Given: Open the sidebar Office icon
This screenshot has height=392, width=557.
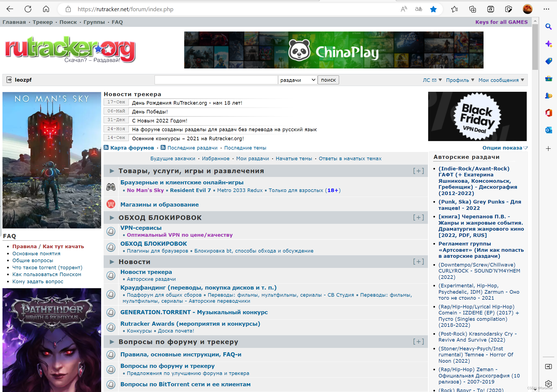Looking at the screenshot, I should click(549, 113).
